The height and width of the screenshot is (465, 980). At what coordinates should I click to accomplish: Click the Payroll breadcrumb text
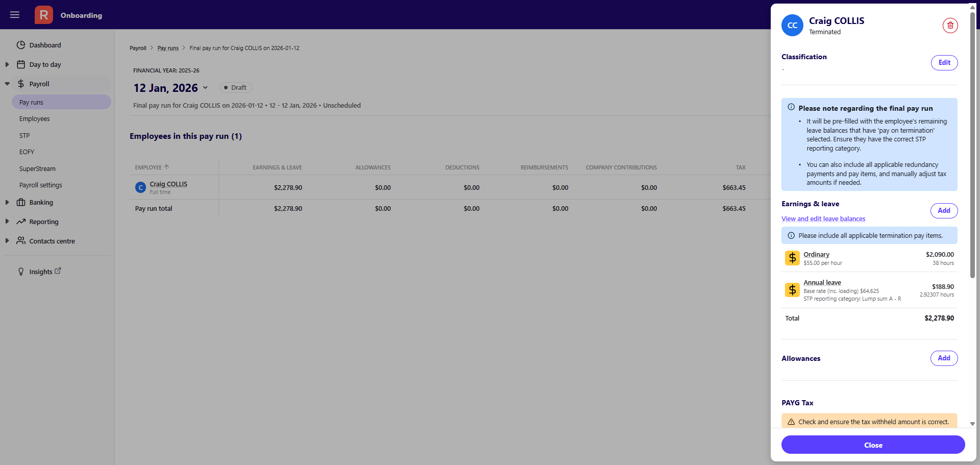138,48
